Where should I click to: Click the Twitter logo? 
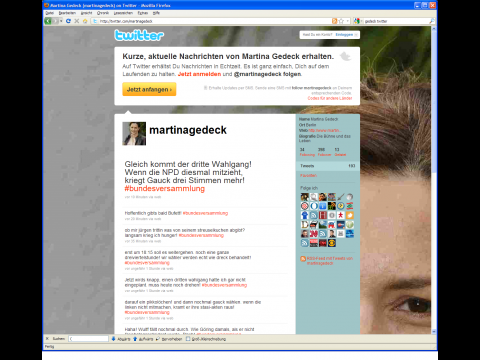tap(139, 35)
